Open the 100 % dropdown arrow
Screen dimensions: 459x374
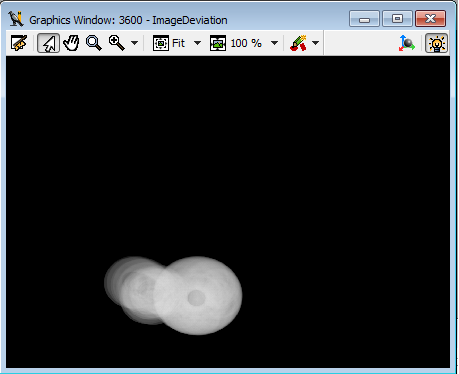274,43
